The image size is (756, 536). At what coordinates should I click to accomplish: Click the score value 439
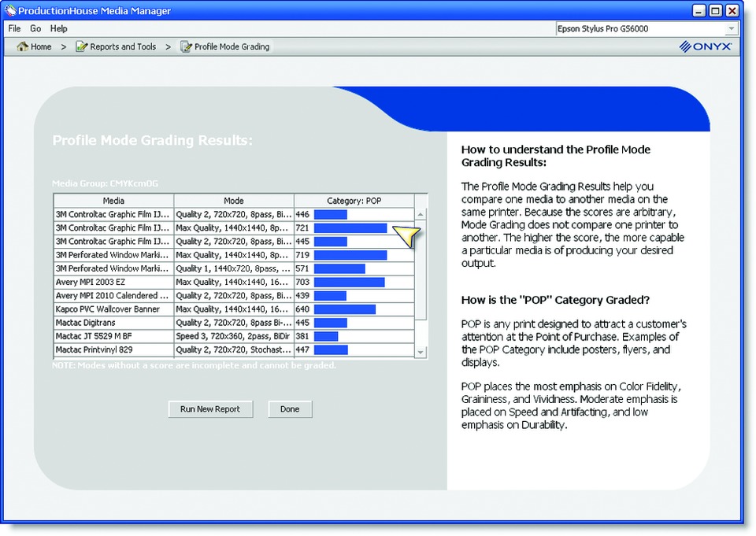pyautogui.click(x=302, y=295)
